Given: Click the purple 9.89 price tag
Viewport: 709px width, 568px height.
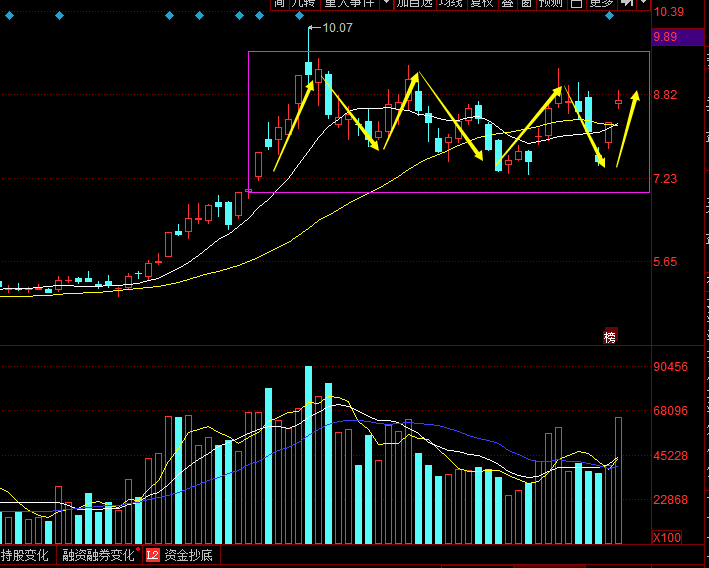Looking at the screenshot, I should point(677,37).
